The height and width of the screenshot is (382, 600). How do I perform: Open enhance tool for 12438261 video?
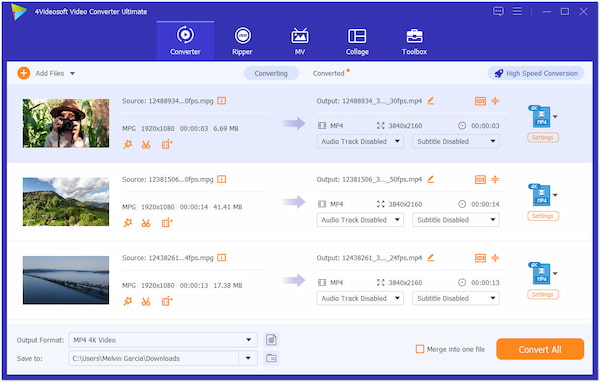(x=166, y=301)
